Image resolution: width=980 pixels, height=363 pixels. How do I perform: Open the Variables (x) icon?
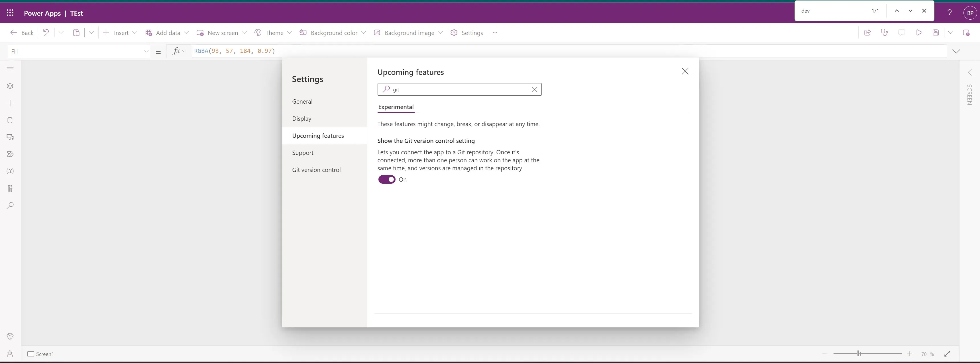[x=10, y=171]
